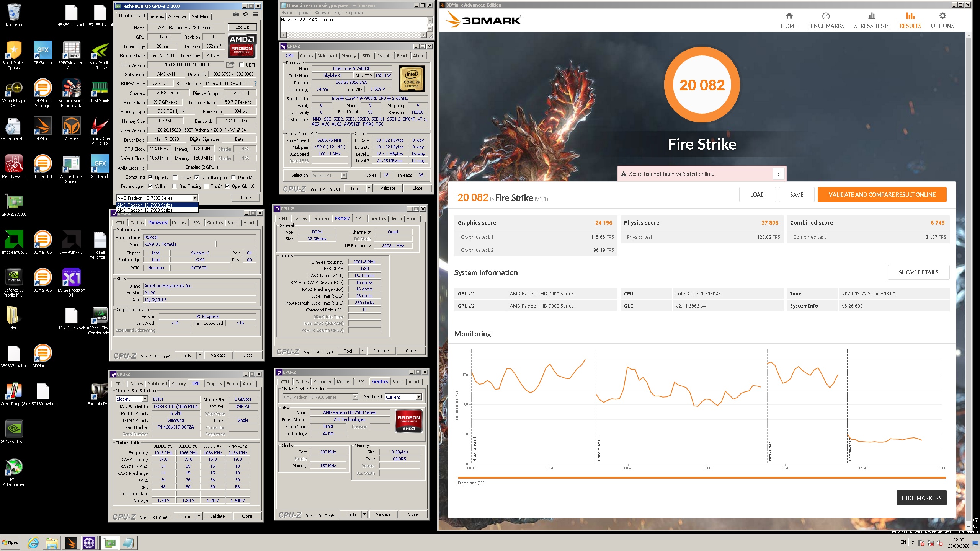Open the TestMem5 desktop icon
Screen dimensions: 980x551
pos(100,91)
